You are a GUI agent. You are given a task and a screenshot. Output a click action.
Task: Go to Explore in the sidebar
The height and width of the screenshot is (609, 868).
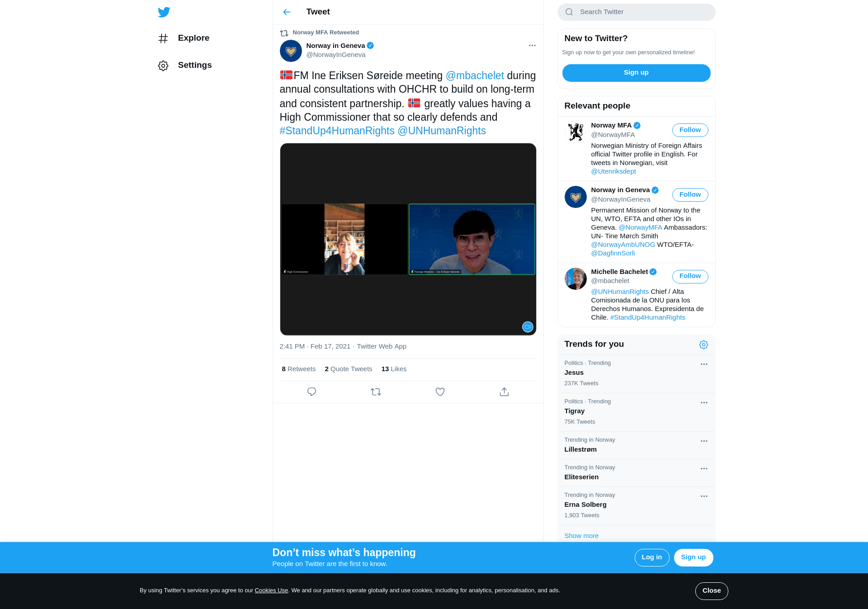click(x=193, y=38)
